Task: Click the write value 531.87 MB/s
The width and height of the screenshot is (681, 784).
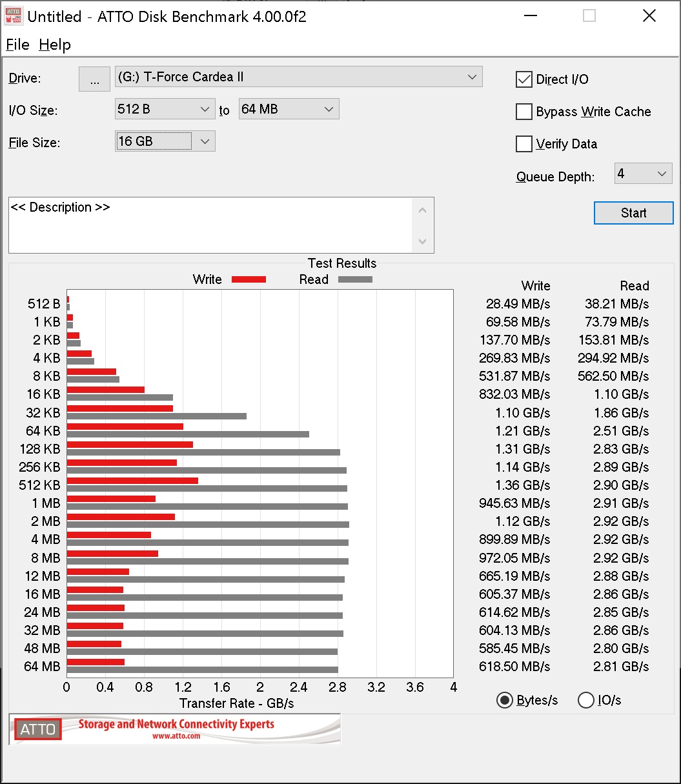Action: tap(514, 376)
